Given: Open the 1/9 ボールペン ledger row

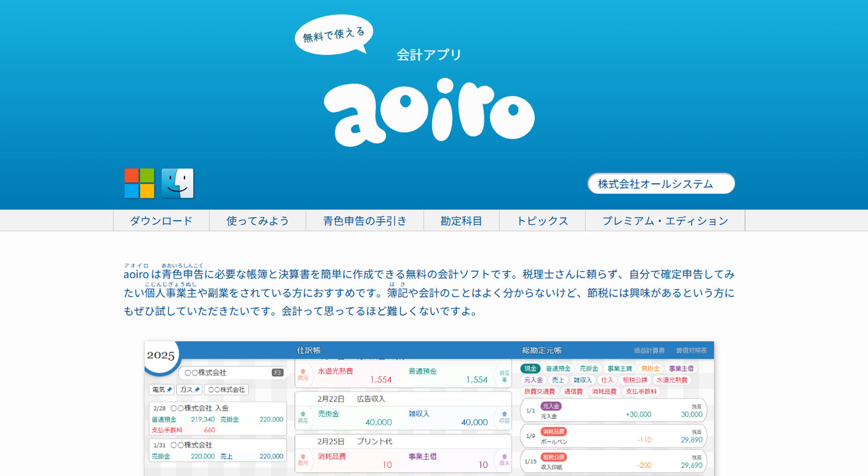Looking at the screenshot, I should click(614, 436).
